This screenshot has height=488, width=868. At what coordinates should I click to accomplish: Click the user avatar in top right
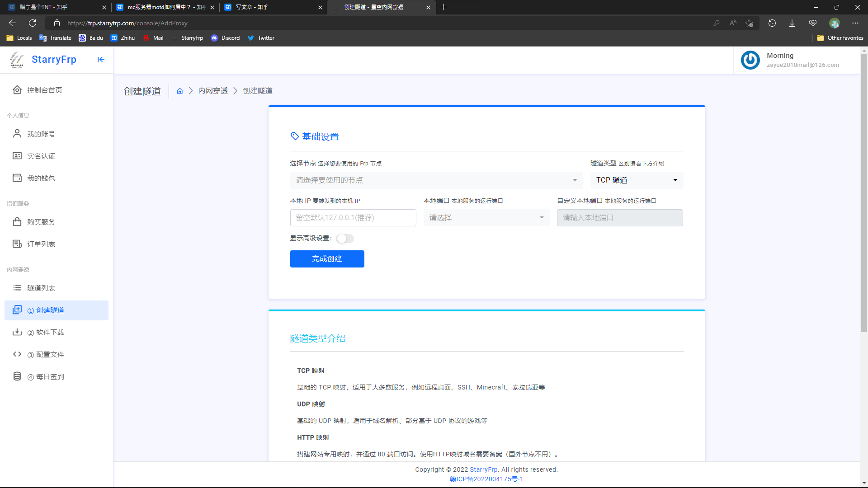tap(750, 60)
